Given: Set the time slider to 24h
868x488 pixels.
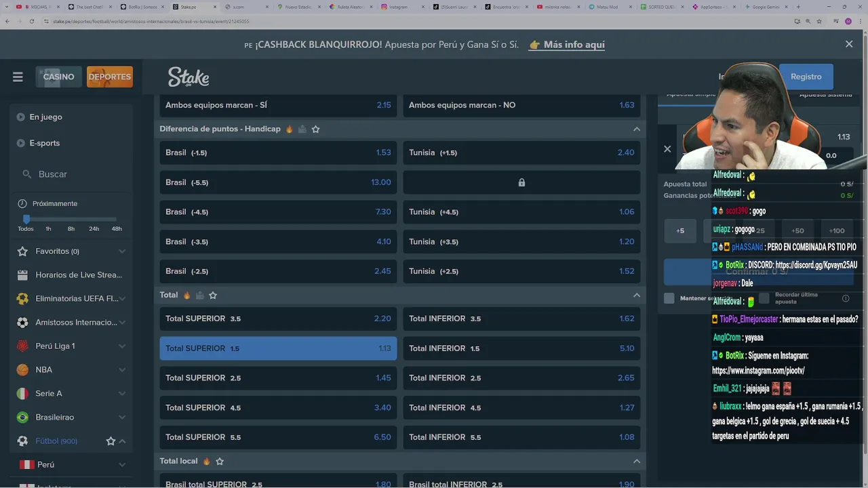Looking at the screenshot, I should coord(94,228).
